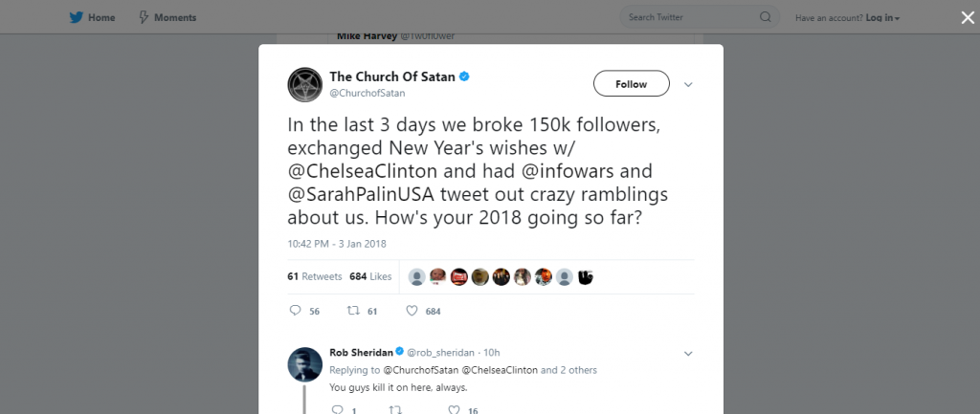The image size is (980, 414).
Task: Click first liker avatar in row
Action: (x=417, y=276)
